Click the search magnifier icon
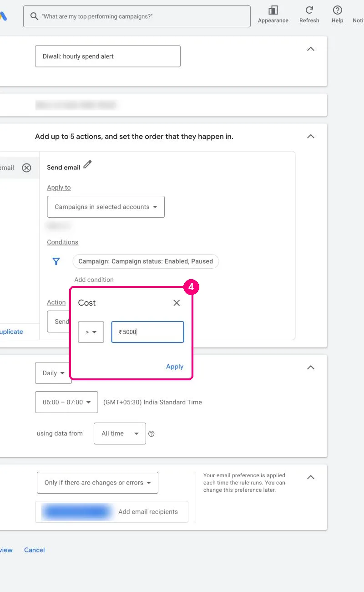 tap(34, 16)
